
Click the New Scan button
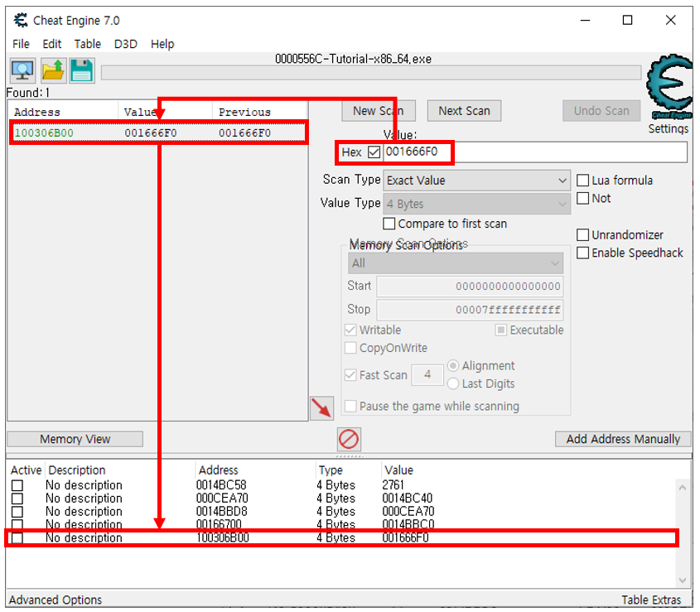point(378,111)
